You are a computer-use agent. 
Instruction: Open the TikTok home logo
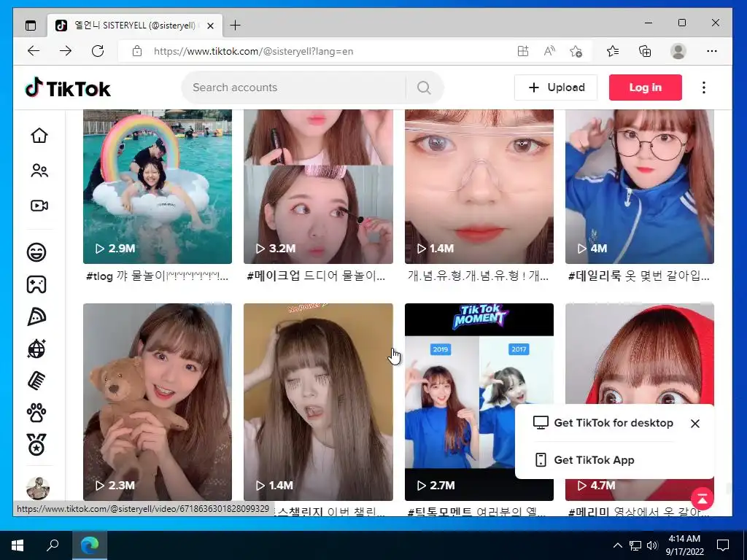[x=68, y=88]
